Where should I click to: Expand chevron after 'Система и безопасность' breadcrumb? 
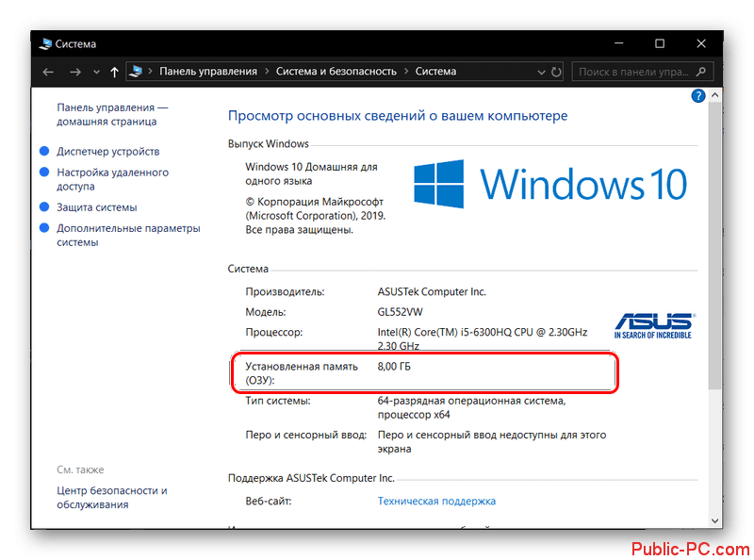point(406,72)
